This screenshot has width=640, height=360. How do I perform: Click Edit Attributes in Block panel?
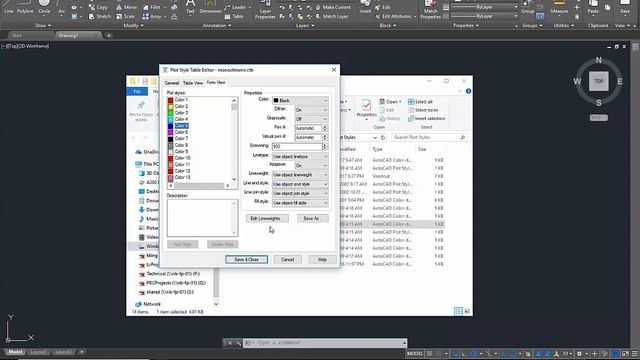point(395,16)
